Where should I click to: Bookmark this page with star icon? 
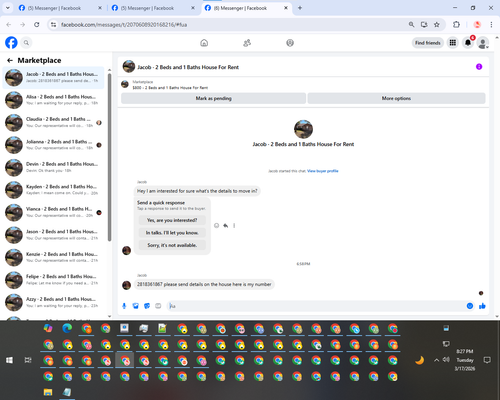click(437, 24)
